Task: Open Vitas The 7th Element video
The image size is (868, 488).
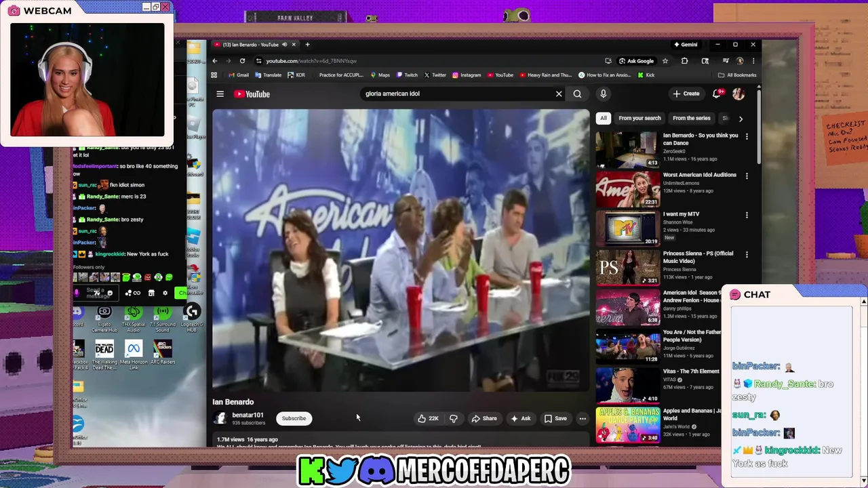Action: pos(628,386)
